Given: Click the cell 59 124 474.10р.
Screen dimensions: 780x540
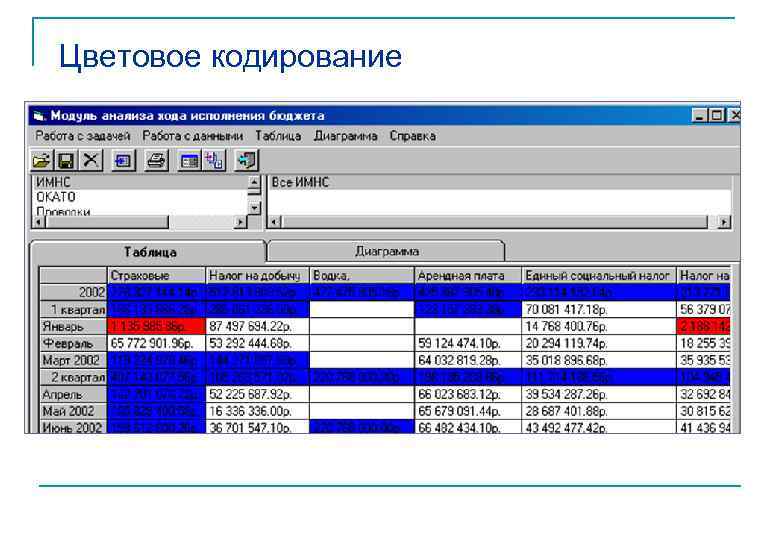Looking at the screenshot, I should click(468, 343).
